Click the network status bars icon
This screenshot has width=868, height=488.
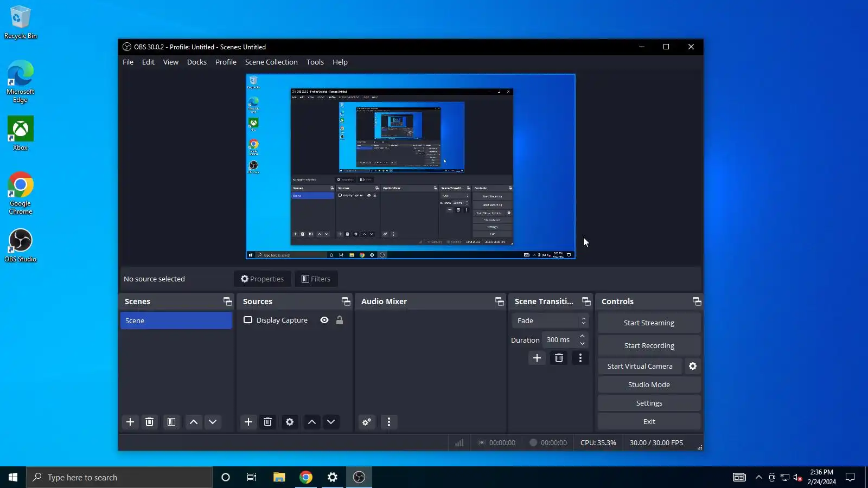(459, 442)
